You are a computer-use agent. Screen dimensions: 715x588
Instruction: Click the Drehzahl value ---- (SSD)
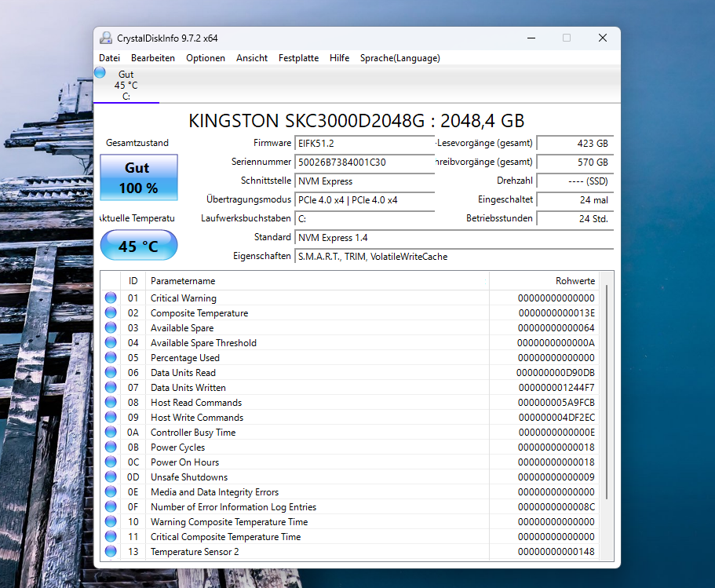[x=575, y=181]
